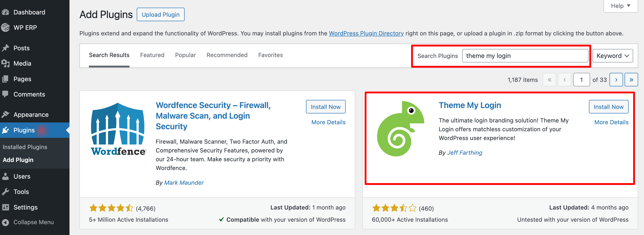
Task: Install the Theme My Login plugin
Action: (x=608, y=107)
